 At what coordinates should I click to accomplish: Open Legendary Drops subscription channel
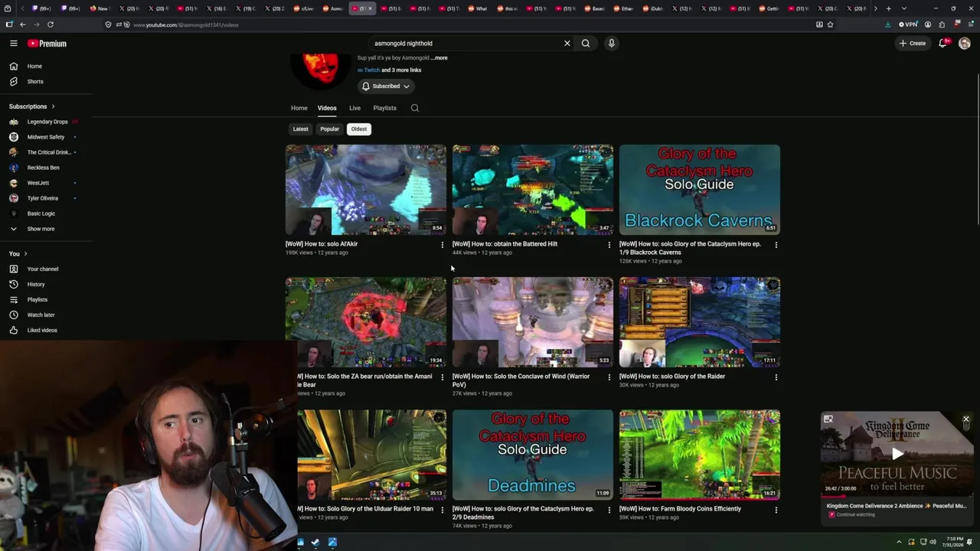point(46,122)
